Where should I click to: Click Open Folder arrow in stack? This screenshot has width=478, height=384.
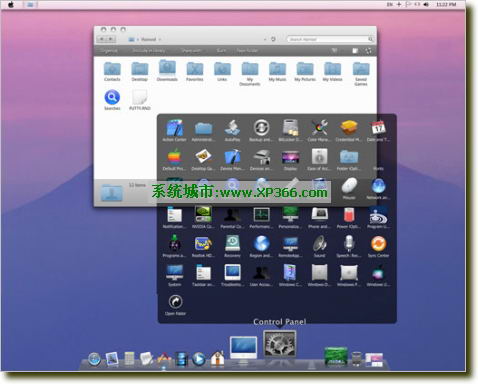175,305
